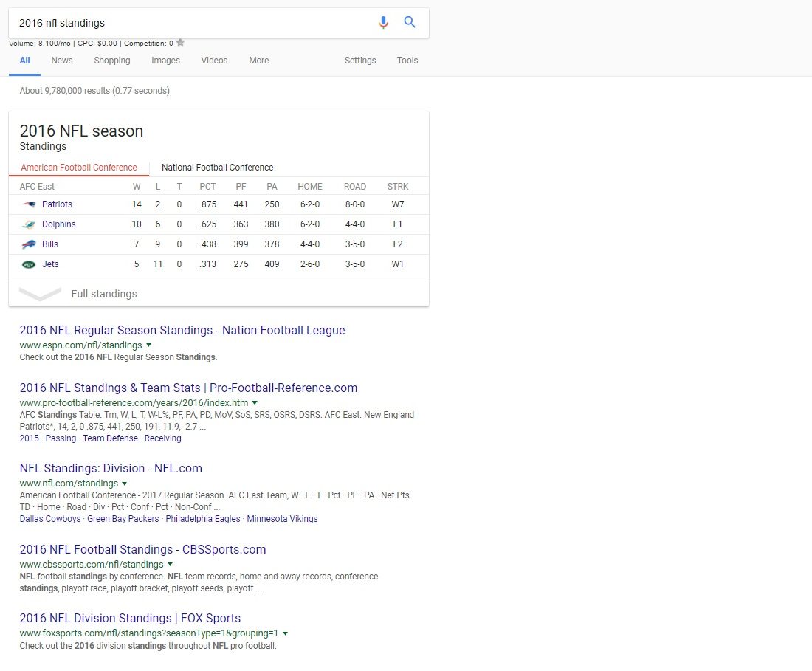The width and height of the screenshot is (812, 671).
Task: Open the Settings menu
Action: 360,60
